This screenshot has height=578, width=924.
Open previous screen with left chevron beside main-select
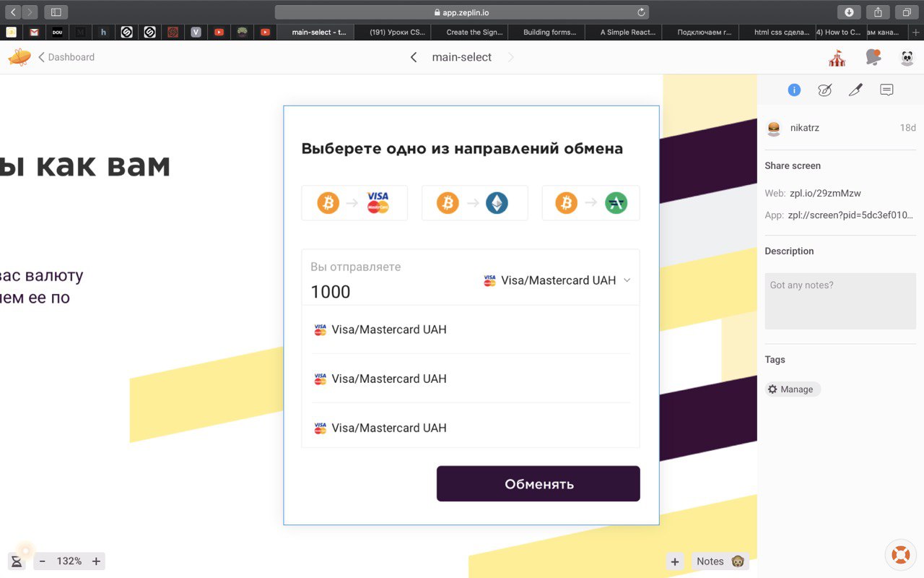click(x=414, y=57)
